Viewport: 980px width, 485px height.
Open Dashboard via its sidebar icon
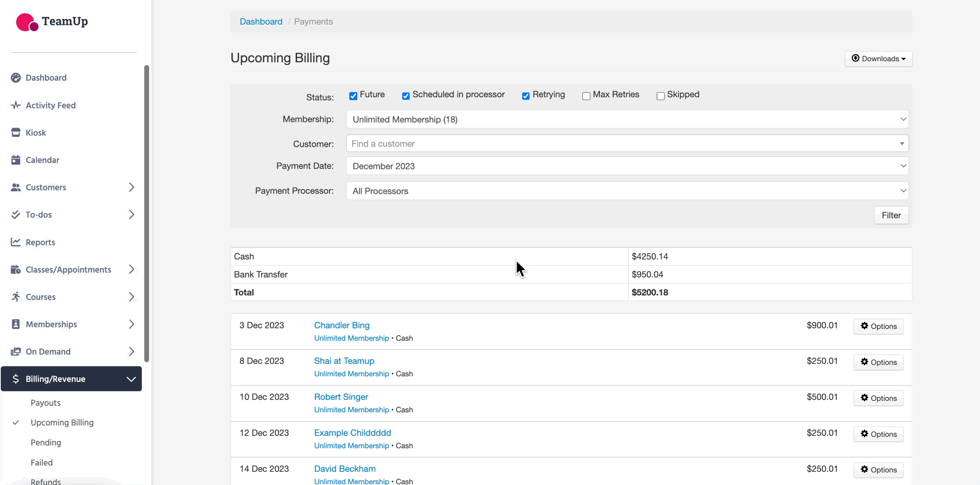tap(16, 78)
